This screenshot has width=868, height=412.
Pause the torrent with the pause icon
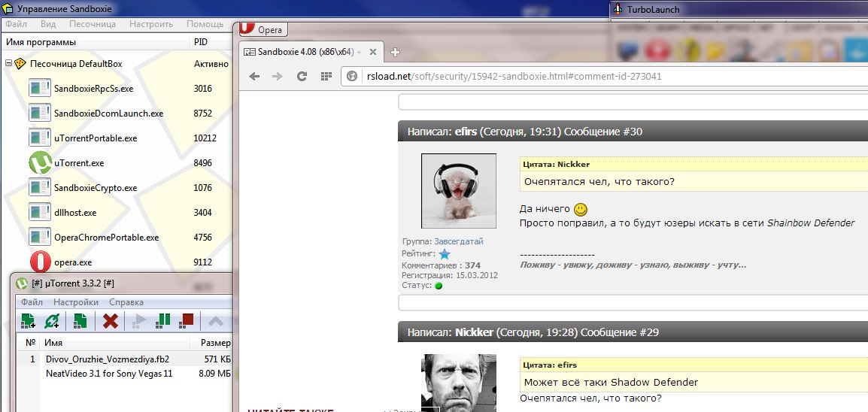162,321
